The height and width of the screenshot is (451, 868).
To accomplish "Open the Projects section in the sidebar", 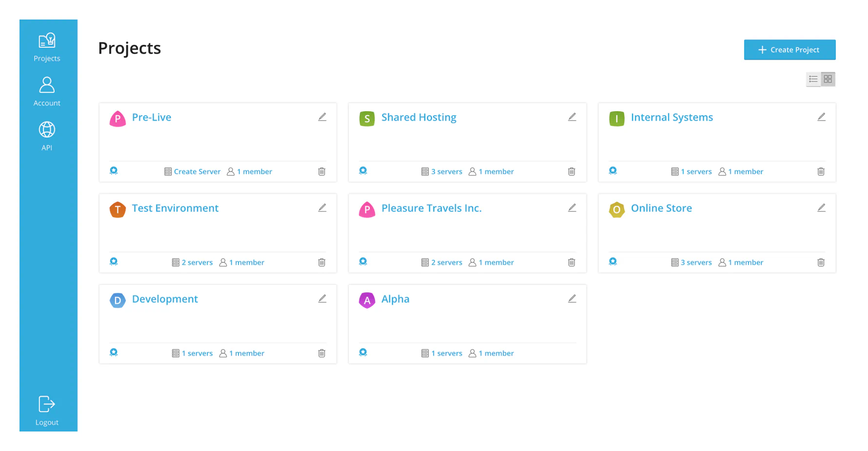I will coord(46,46).
